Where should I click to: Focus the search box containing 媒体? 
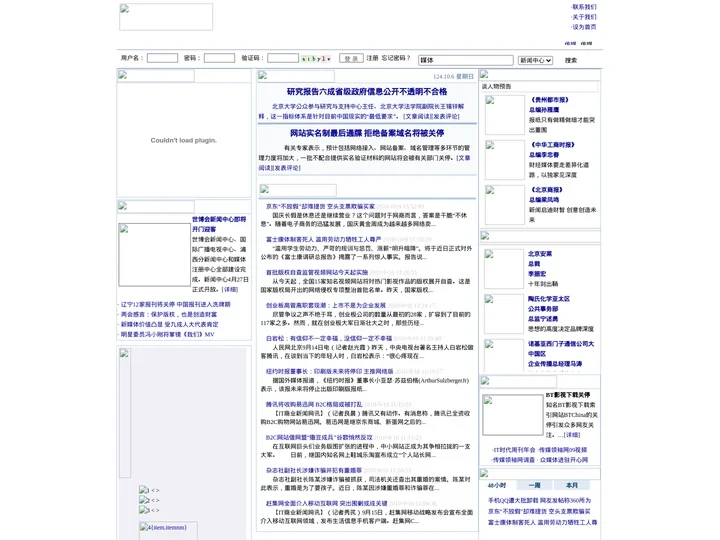(x=466, y=60)
